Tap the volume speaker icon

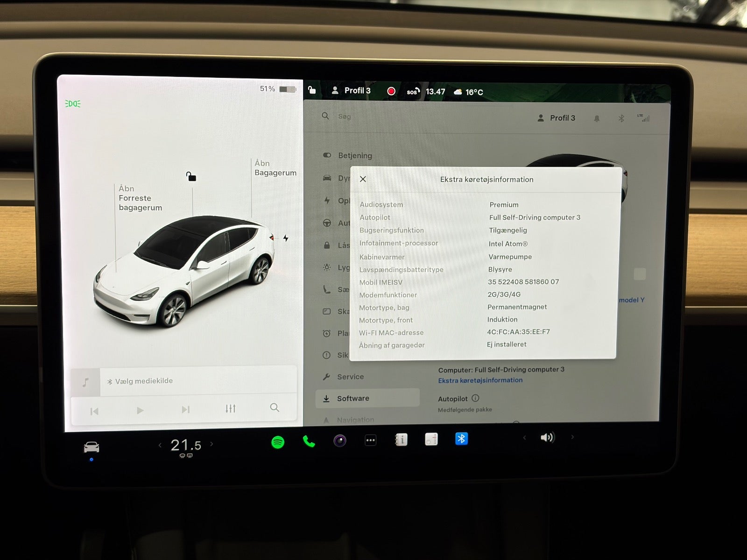(547, 437)
